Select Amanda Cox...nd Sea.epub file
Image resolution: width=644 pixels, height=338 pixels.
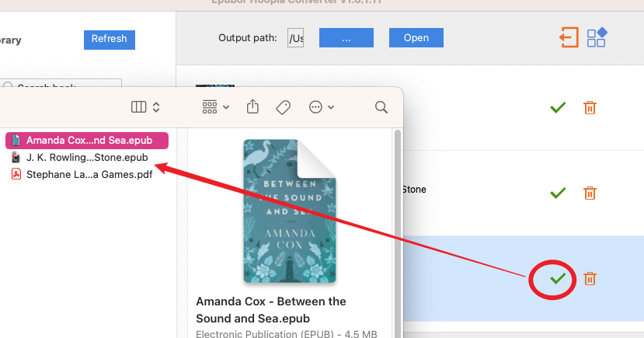[87, 141]
